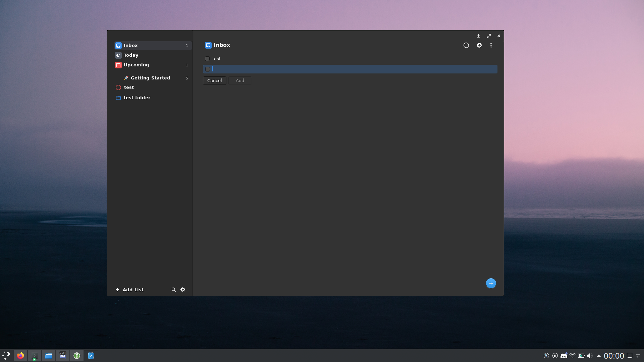Image resolution: width=644 pixels, height=362 pixels.
Task: Toggle completed tasks with the circle icon
Action: pos(466,45)
